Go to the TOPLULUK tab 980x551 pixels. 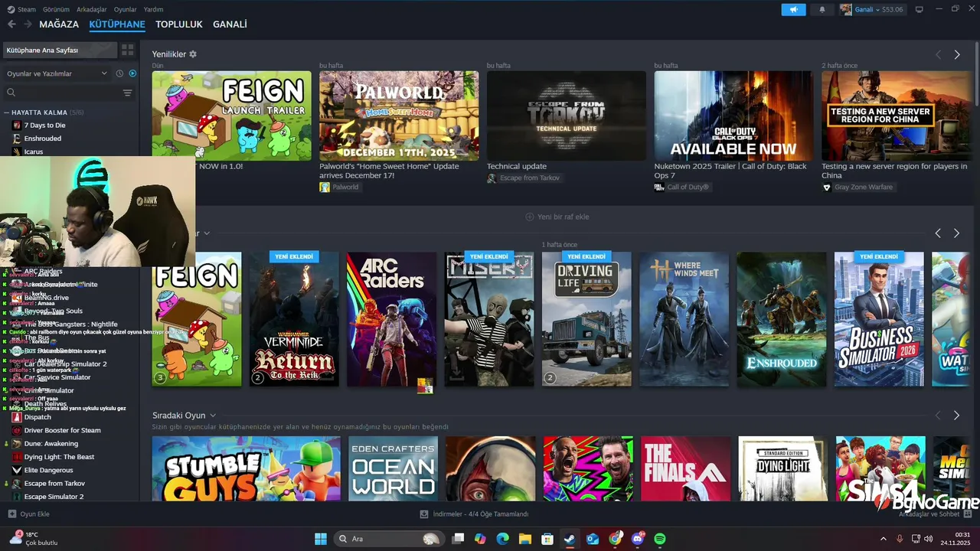pyautogui.click(x=179, y=24)
